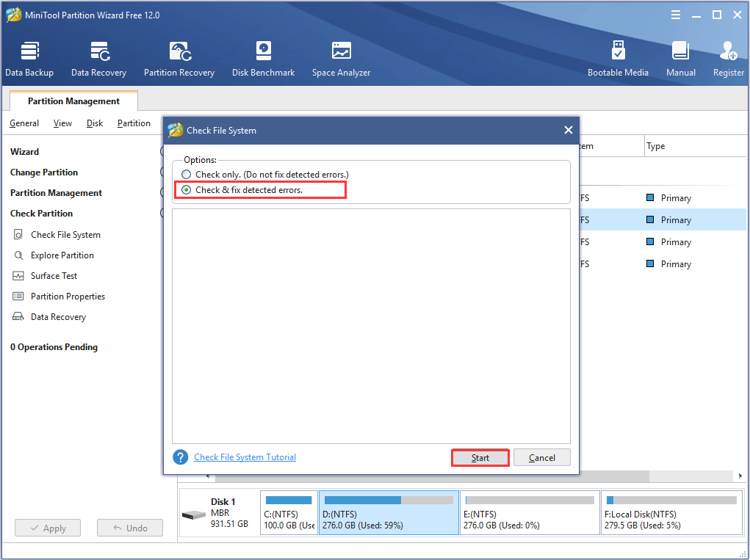Collapse the Partition Management sidebar section
This screenshot has width=750, height=560.
coord(56,192)
